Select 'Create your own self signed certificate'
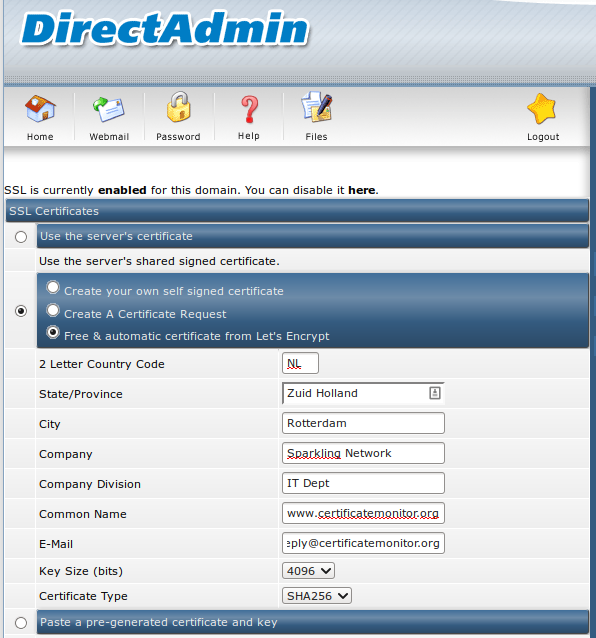Viewport: 596px width, 638px height. click(52, 287)
